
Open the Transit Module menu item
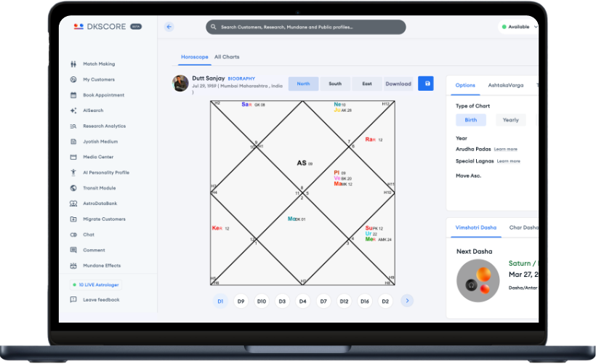[x=99, y=188]
